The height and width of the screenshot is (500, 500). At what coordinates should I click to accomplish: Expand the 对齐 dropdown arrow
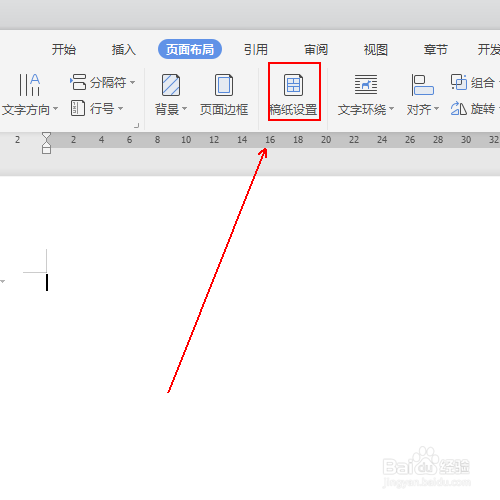pos(436,109)
